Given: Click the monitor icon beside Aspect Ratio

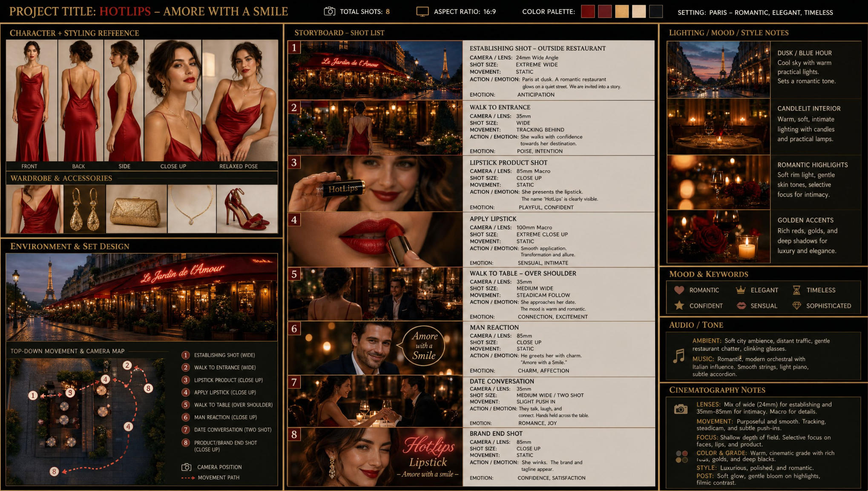Looking at the screenshot, I should pos(422,11).
